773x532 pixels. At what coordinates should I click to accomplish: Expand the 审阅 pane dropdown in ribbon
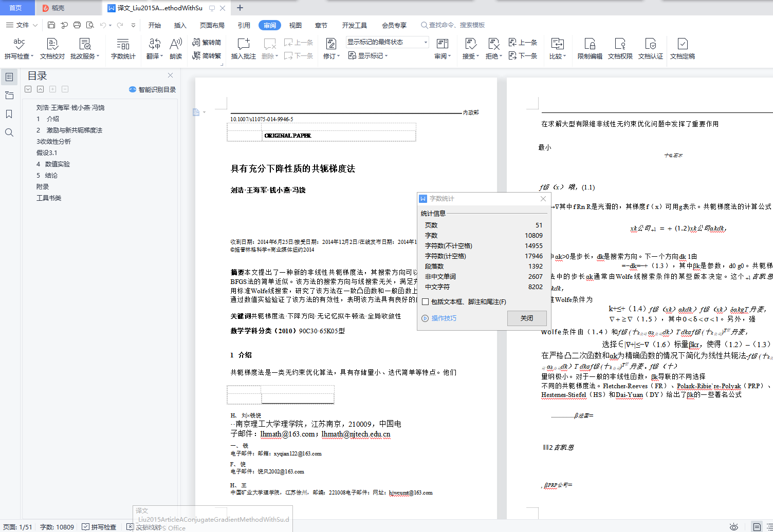pyautogui.click(x=449, y=56)
